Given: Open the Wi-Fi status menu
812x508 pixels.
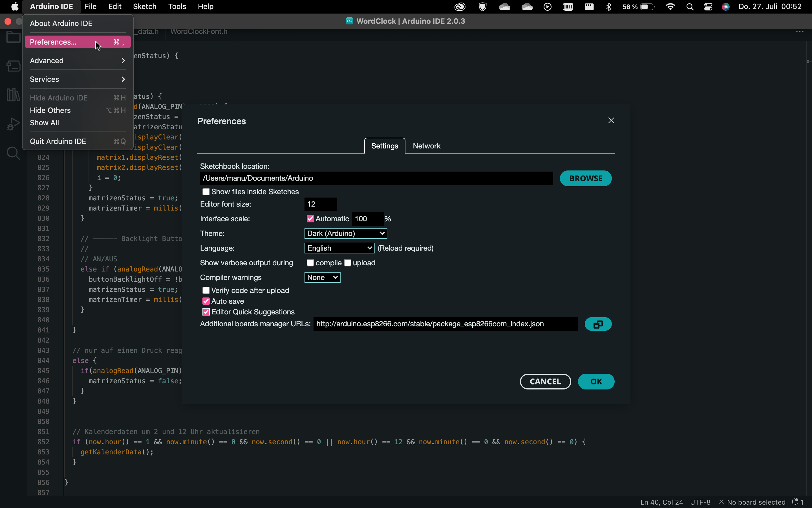Looking at the screenshot, I should [670, 7].
